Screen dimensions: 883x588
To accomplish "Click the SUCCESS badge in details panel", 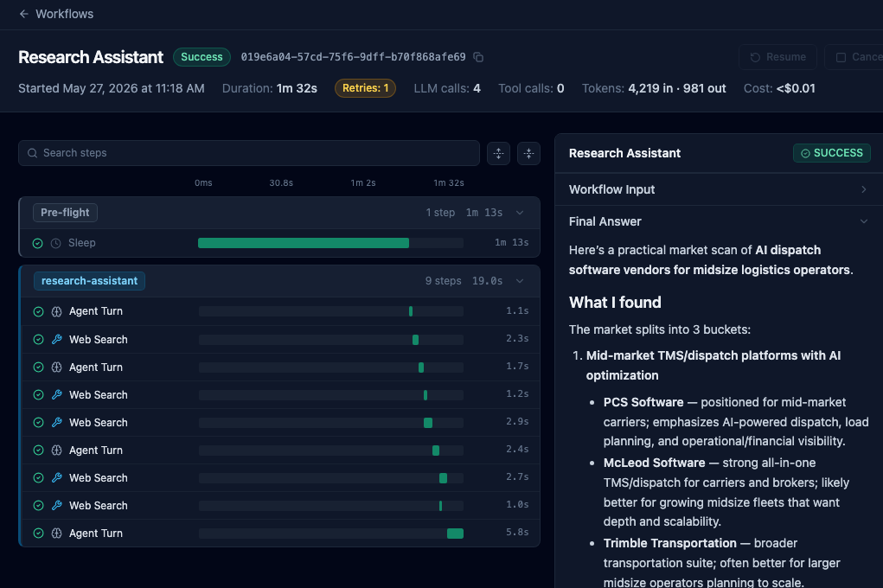I will tap(832, 153).
